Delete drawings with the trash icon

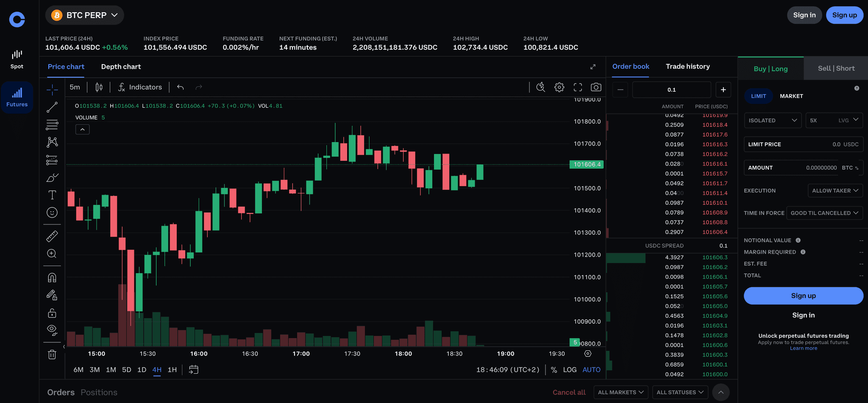click(x=52, y=355)
